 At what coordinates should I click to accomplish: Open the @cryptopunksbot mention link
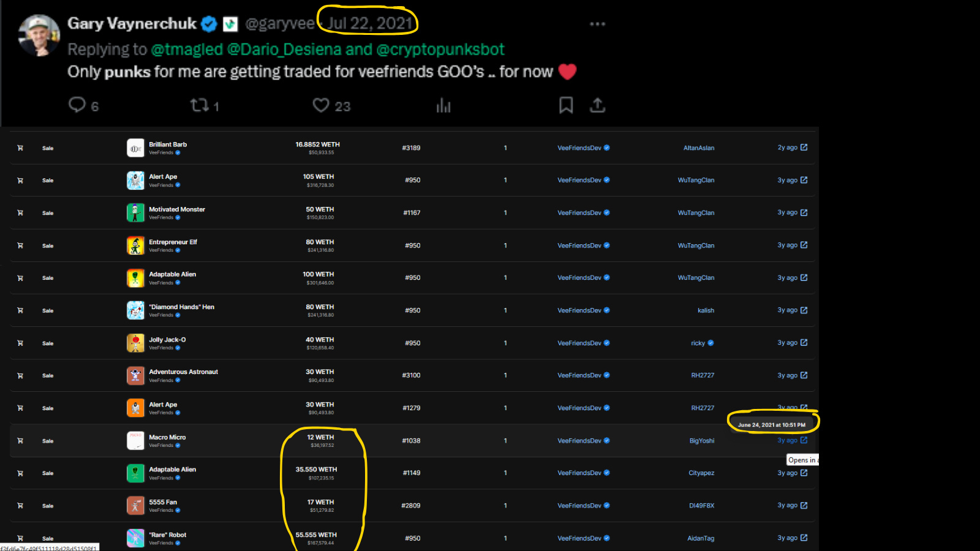click(440, 49)
